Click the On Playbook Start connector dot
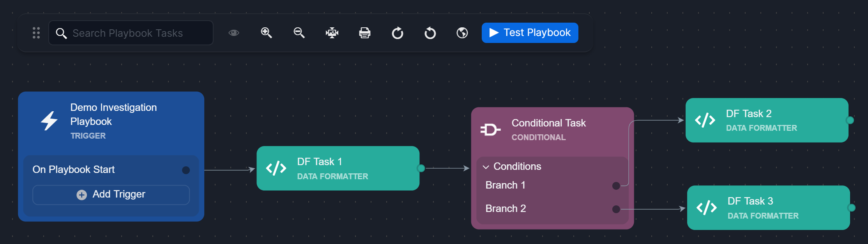Screen dimensions: 868x244 pyautogui.click(x=186, y=170)
